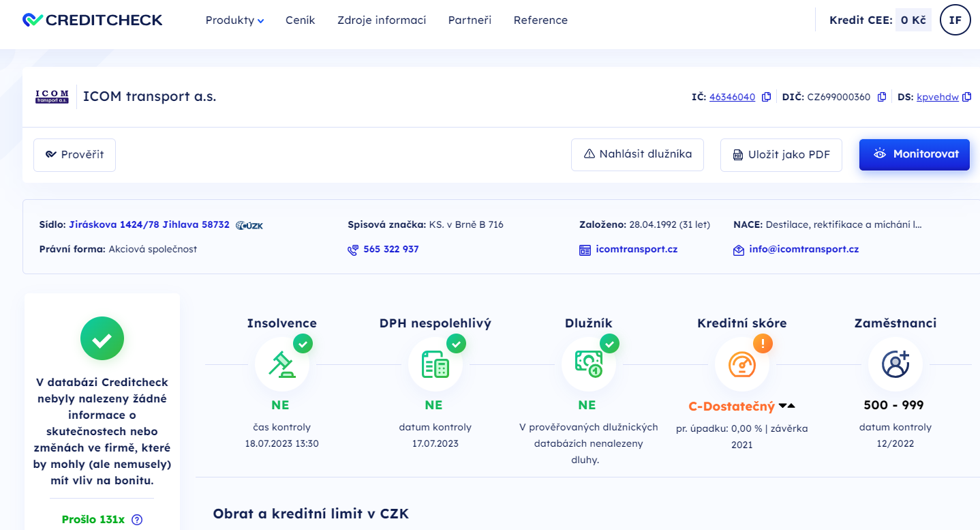The width and height of the screenshot is (980, 530).
Task: Open address Jiráskova 1424/78 Jihlava link
Action: (x=149, y=224)
